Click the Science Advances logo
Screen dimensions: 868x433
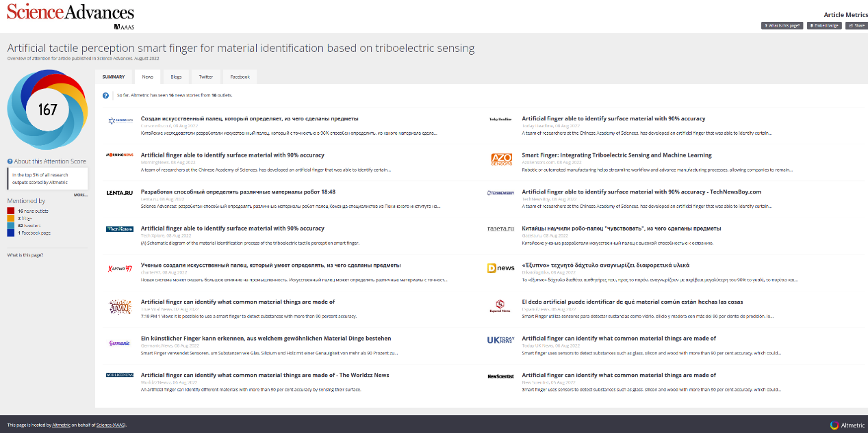point(71,16)
